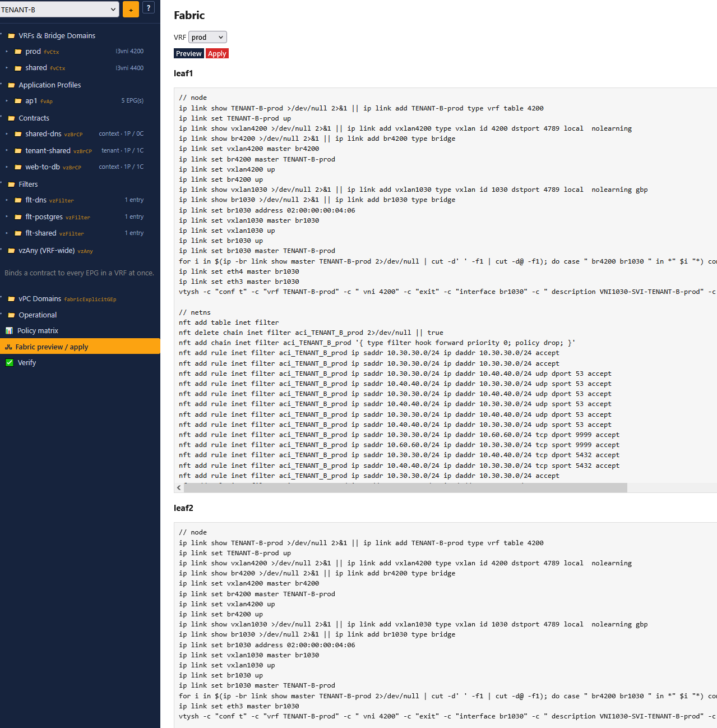Screen dimensions: 717x728
Task: Click the folder icon beside tenant-shared
Action: 18,151
